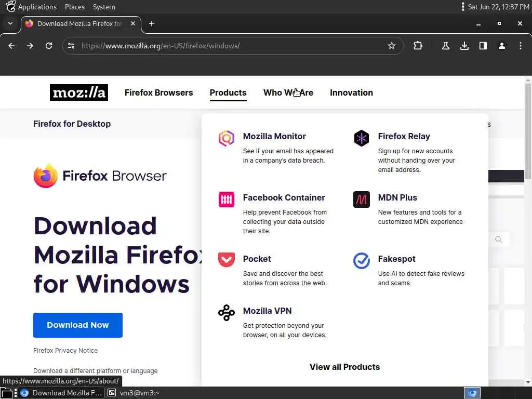
Task: Open the Fakespot heading link
Action: click(396, 259)
